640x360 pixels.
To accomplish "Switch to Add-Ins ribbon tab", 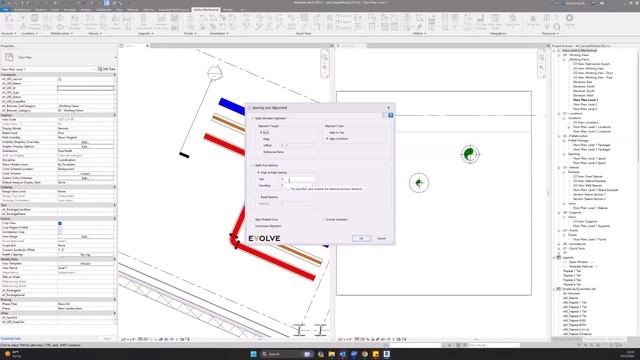I will coord(149,9).
